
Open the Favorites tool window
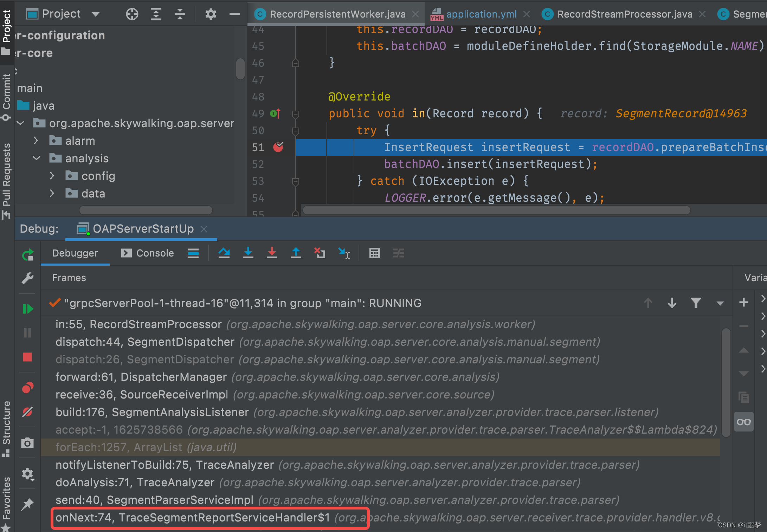coord(6,503)
